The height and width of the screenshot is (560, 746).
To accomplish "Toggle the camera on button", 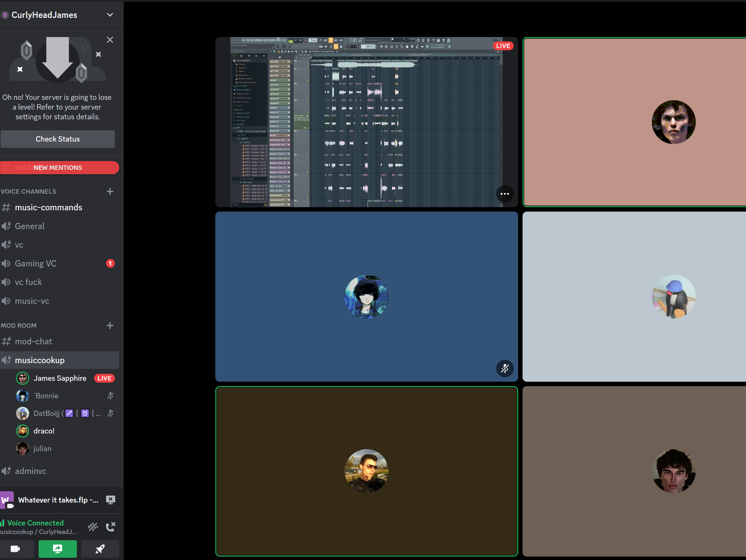I will (15, 549).
